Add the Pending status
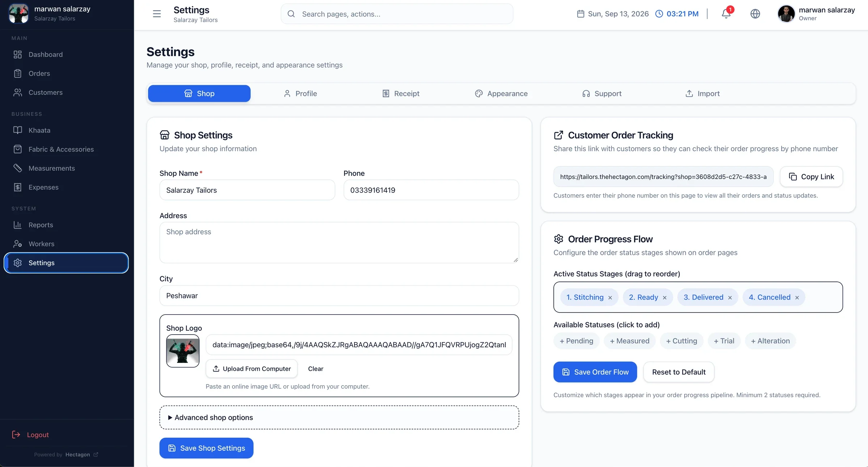 point(576,341)
